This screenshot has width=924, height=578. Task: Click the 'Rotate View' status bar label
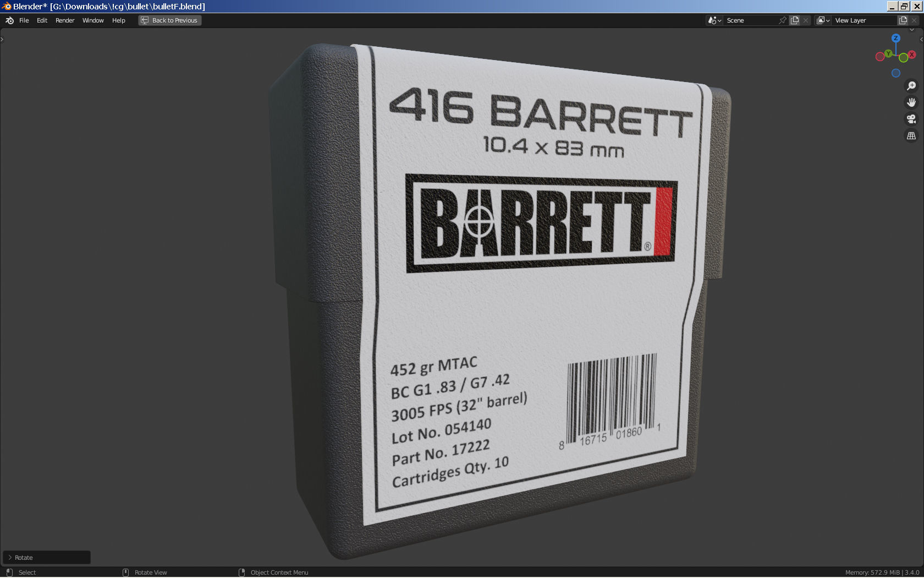tap(151, 572)
